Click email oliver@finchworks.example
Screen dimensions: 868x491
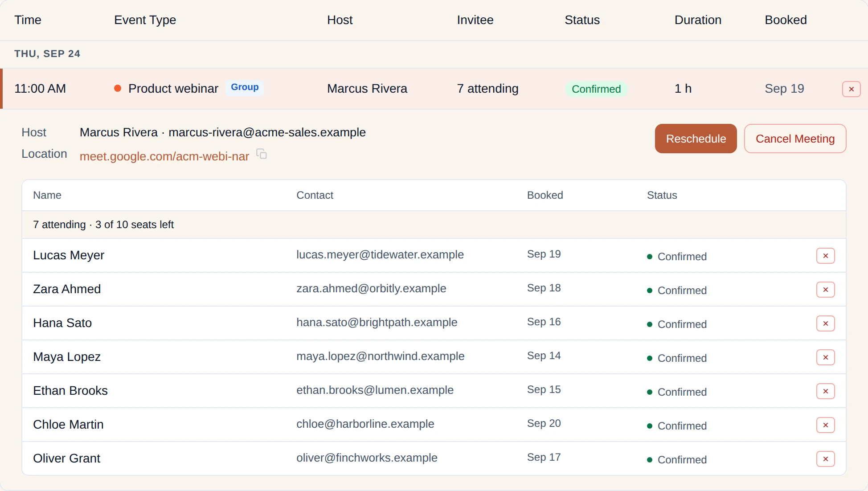367,458
